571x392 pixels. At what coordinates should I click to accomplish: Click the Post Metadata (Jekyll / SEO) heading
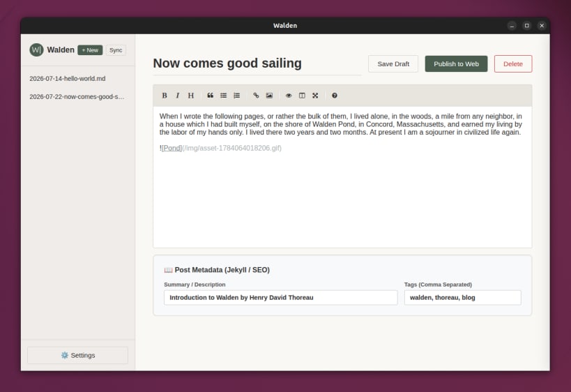coord(222,270)
